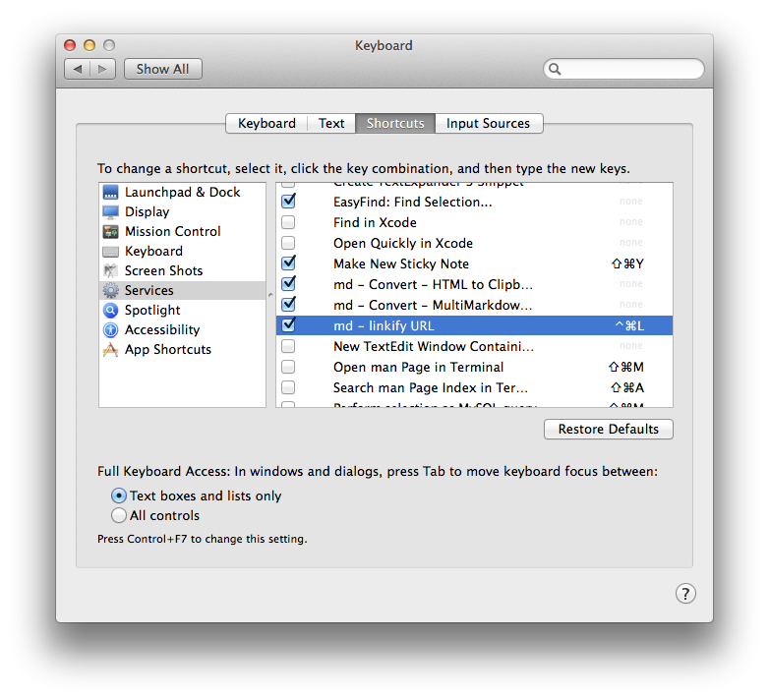This screenshot has width=769, height=700.
Task: Enable Search man Page Index checkbox
Action: click(x=288, y=387)
